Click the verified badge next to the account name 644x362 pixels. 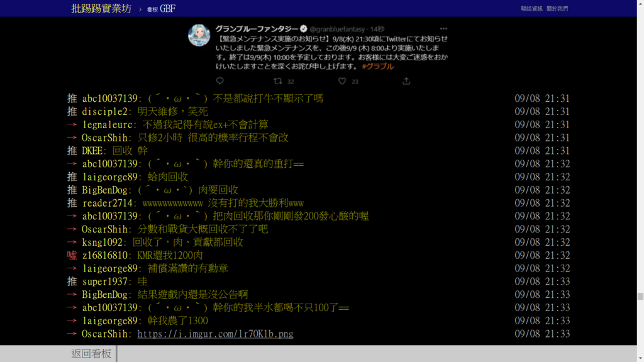pos(304,29)
